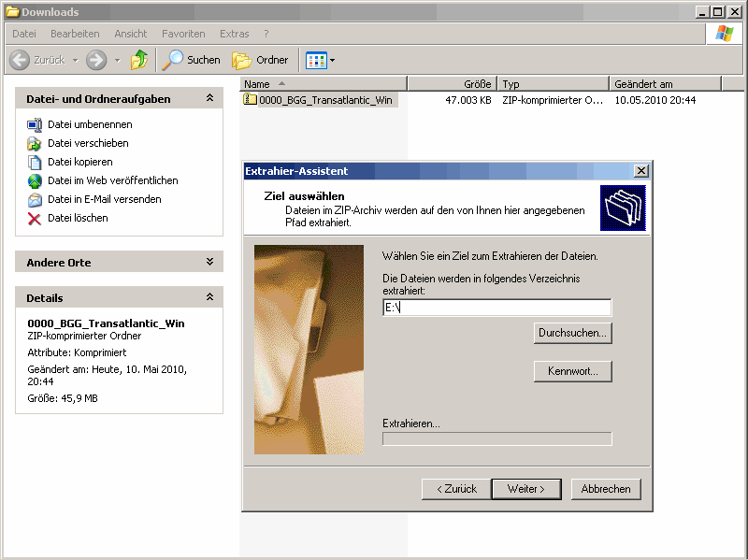Screen dimensions: 748x560
Task: Open the Ansicht menu
Action: (x=131, y=34)
